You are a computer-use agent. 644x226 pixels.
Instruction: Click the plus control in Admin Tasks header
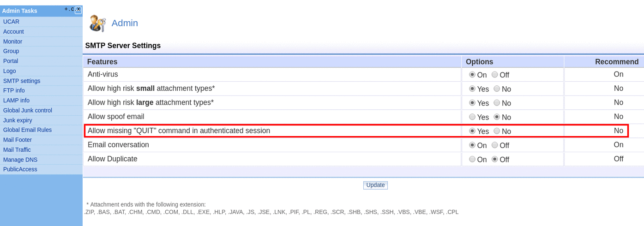(66, 9)
